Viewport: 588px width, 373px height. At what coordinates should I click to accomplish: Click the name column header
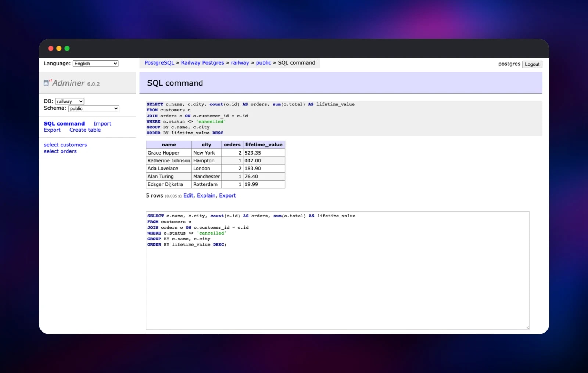click(169, 145)
